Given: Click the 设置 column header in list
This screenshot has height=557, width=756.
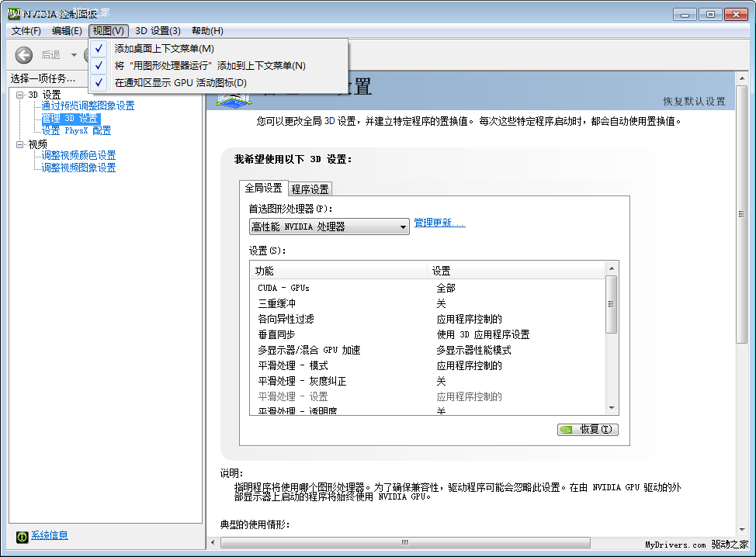Looking at the screenshot, I should [x=516, y=271].
